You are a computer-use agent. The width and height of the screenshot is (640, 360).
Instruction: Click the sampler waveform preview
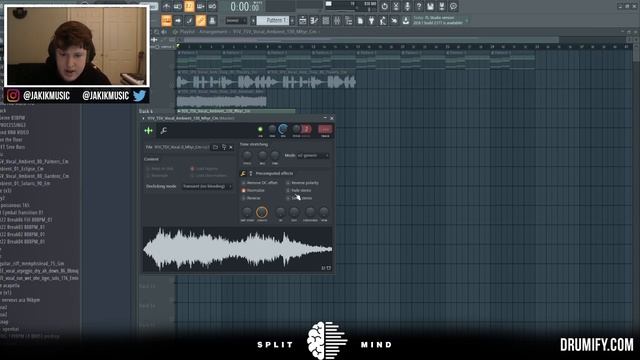237,249
